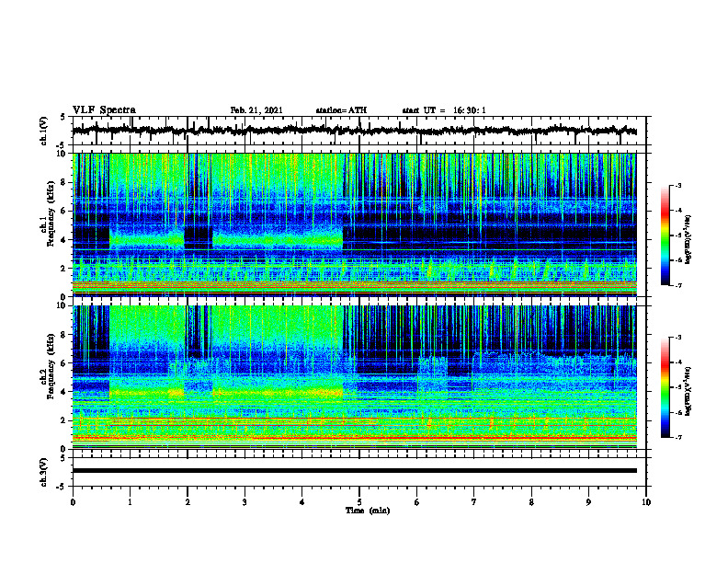The image size is (728, 563).
Task: Click the "-3" tick on ch.1 colorbar
Action: (x=677, y=186)
